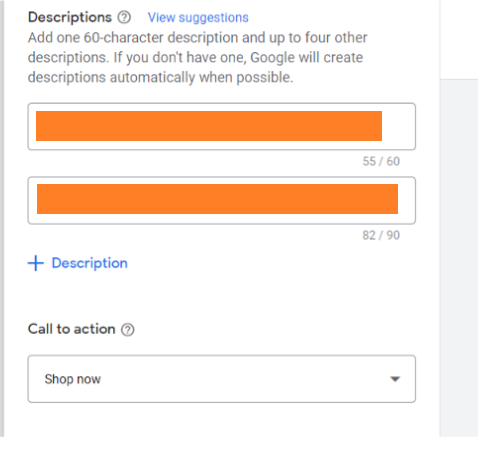Click the empty space after the first description's text
Image resolution: width=481 pixels, height=452 pixels.
(398, 126)
